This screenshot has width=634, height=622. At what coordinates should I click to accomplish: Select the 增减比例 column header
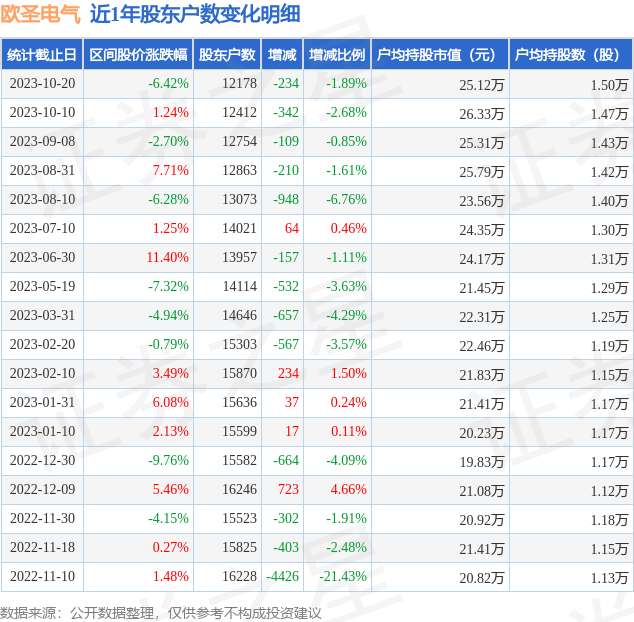[337, 55]
